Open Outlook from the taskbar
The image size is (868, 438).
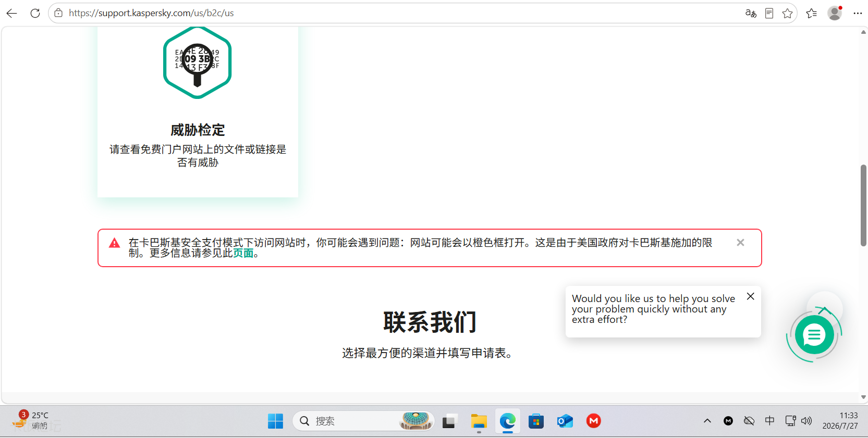click(565, 421)
